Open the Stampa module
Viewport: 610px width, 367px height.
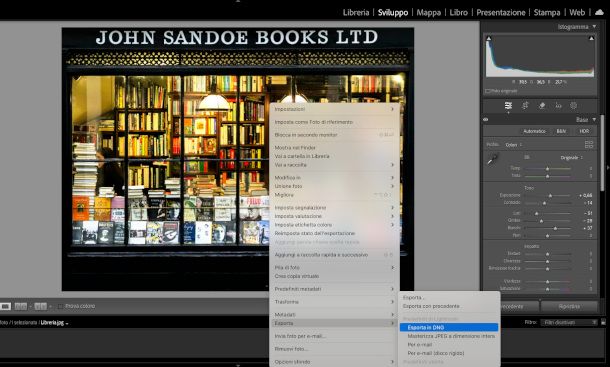(547, 12)
